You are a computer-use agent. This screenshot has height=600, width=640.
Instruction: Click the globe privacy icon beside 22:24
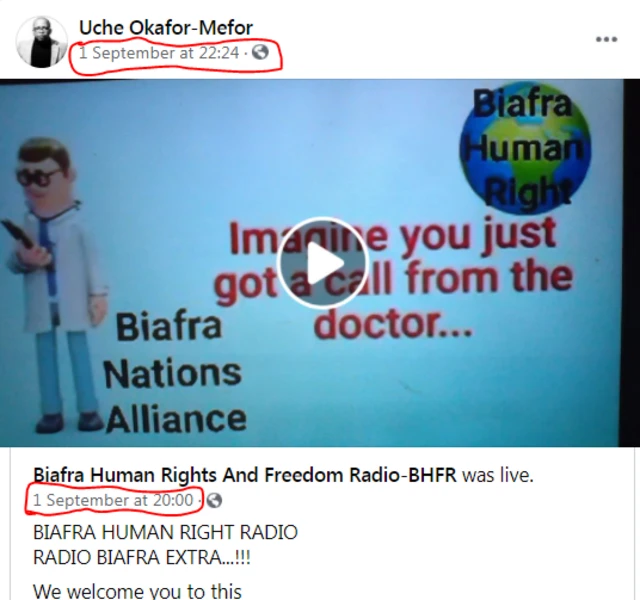click(260, 52)
